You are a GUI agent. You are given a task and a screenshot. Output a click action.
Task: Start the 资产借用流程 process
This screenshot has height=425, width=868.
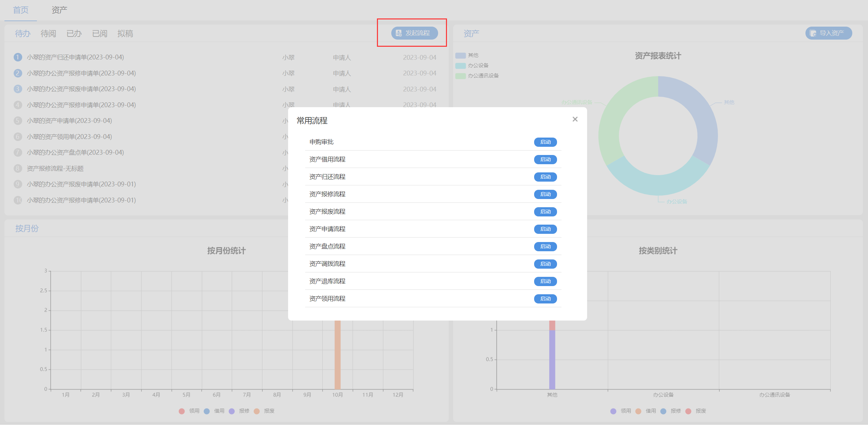point(545,159)
